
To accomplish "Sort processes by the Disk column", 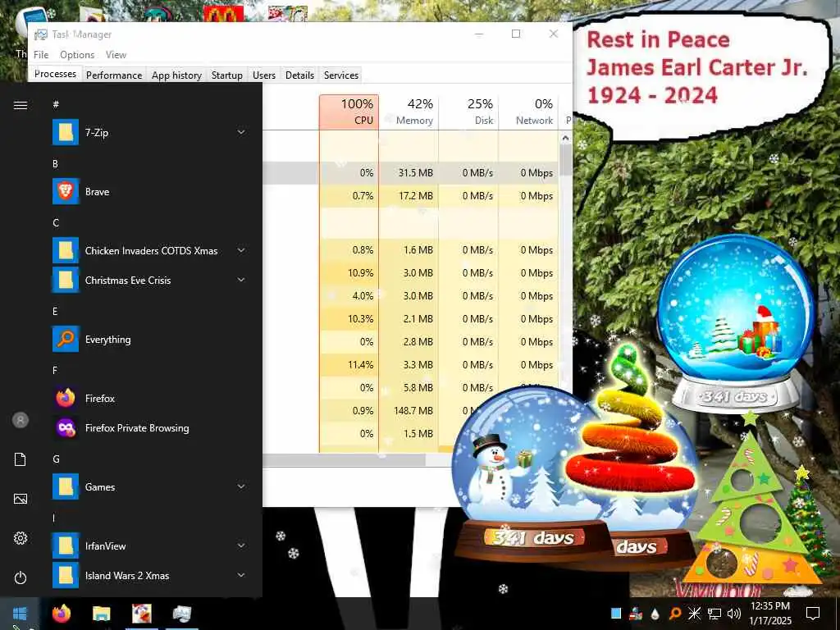I will click(468, 112).
